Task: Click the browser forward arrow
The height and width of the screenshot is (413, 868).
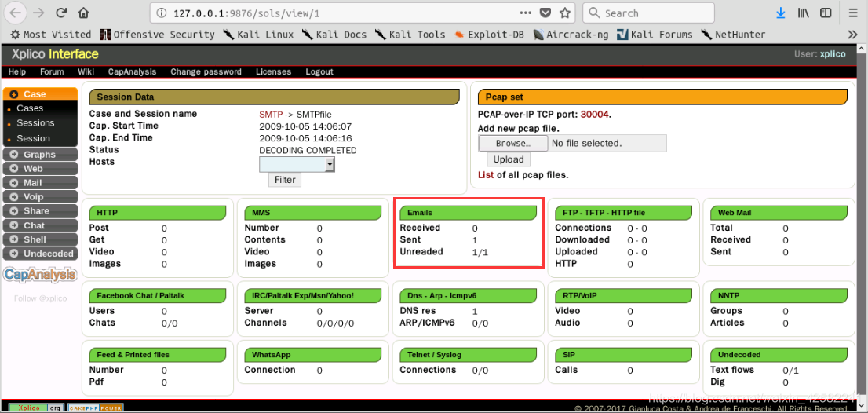Action: (38, 13)
